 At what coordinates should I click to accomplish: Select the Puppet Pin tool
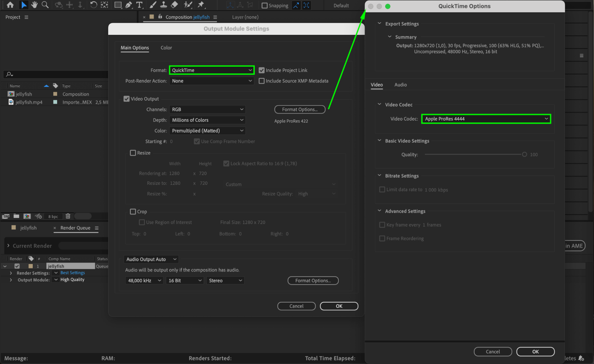coord(201,5)
